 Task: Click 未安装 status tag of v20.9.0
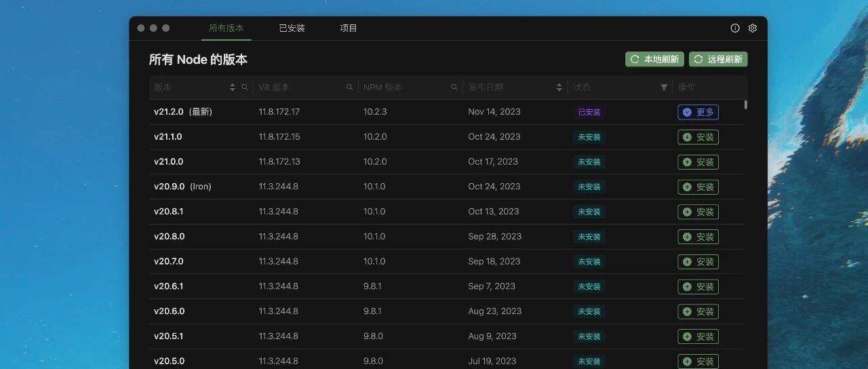tap(589, 187)
